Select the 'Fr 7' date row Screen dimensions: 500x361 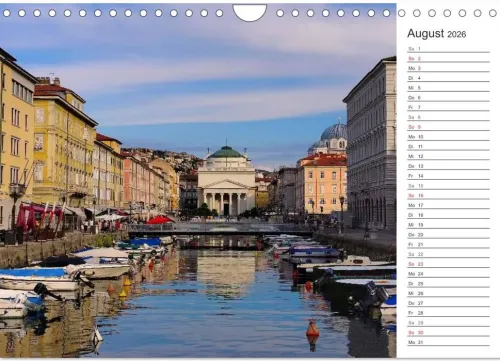click(x=448, y=107)
